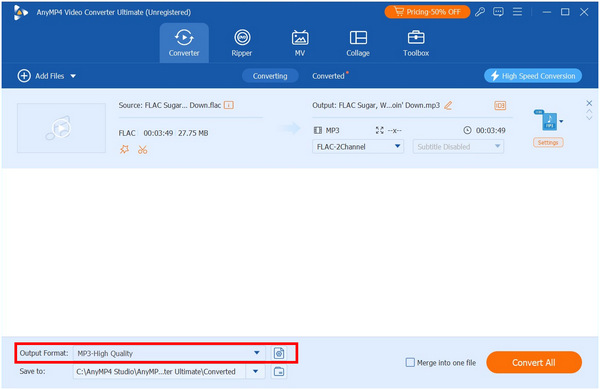
Task: Click the resolution --x-- icon
Action: [380, 130]
